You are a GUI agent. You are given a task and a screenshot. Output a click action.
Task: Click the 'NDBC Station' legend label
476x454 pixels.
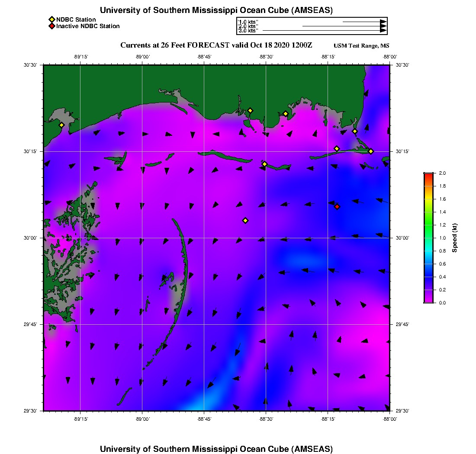coord(76,20)
